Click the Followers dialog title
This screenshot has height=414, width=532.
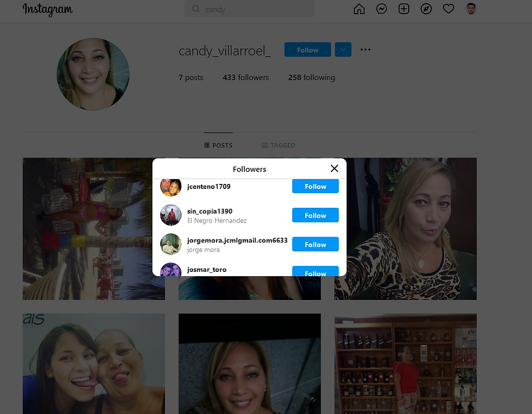coord(249,169)
